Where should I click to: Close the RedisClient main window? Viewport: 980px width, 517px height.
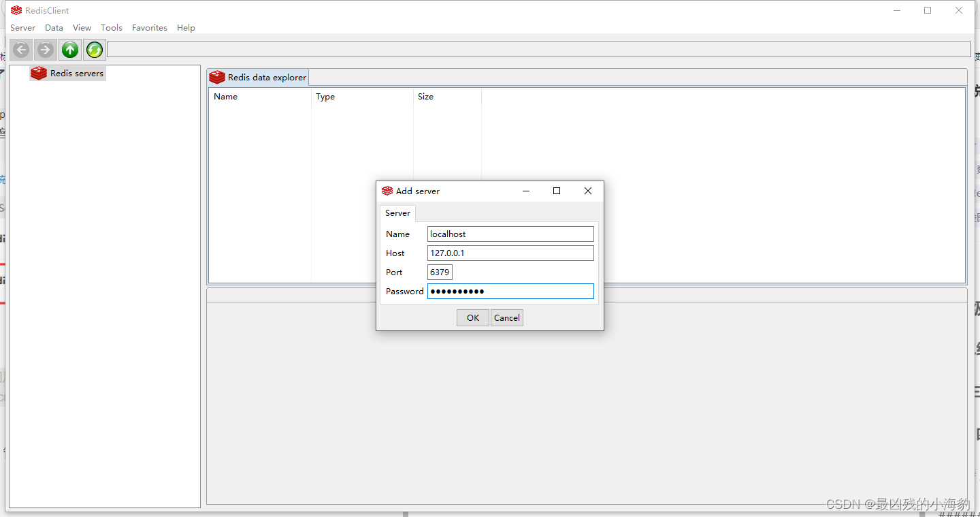coord(959,10)
